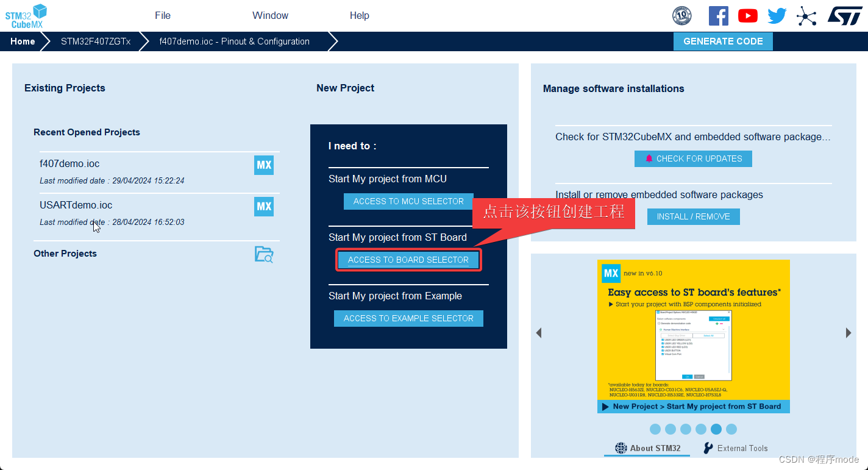Image resolution: width=868 pixels, height=470 pixels.
Task: Open the Facebook icon link
Action: (718, 16)
